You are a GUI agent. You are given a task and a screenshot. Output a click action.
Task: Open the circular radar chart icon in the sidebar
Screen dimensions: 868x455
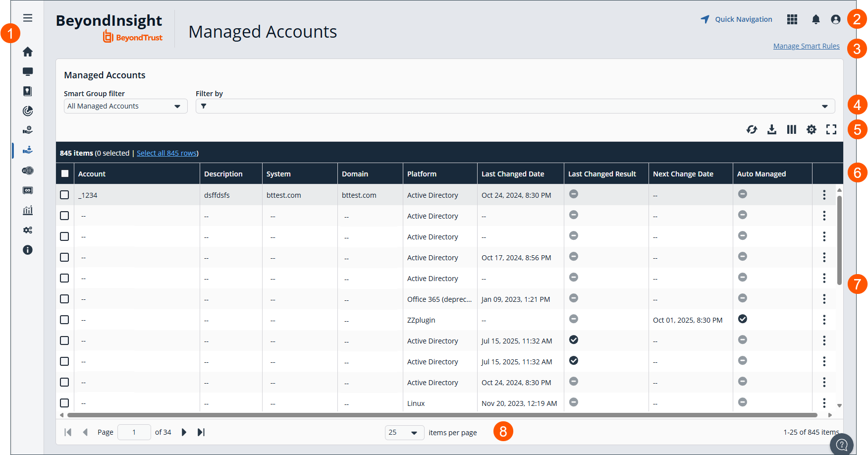tap(28, 111)
